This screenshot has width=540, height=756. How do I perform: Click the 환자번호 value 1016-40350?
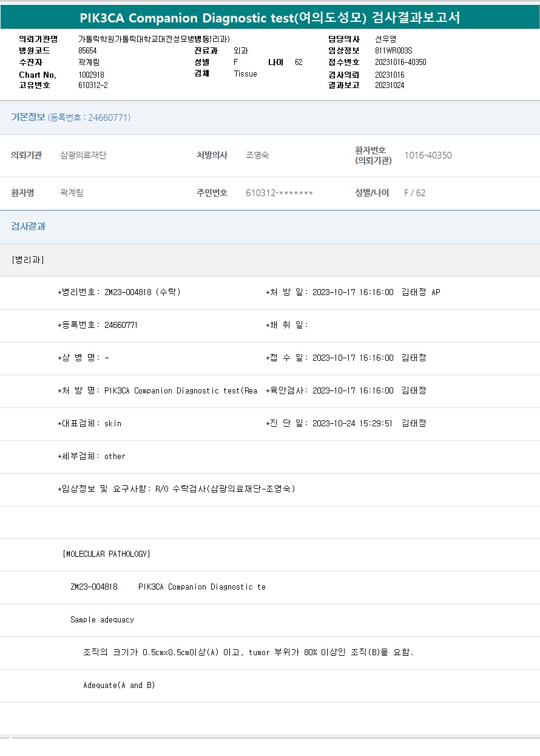pyautogui.click(x=428, y=155)
